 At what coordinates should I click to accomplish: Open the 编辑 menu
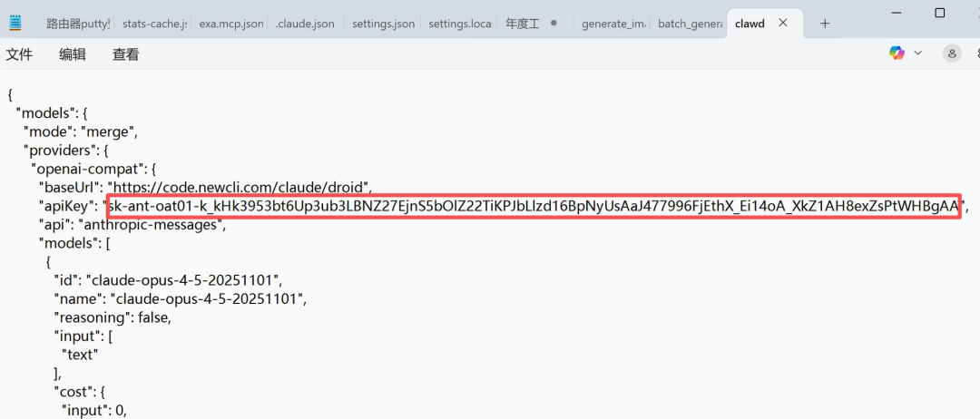[x=73, y=54]
